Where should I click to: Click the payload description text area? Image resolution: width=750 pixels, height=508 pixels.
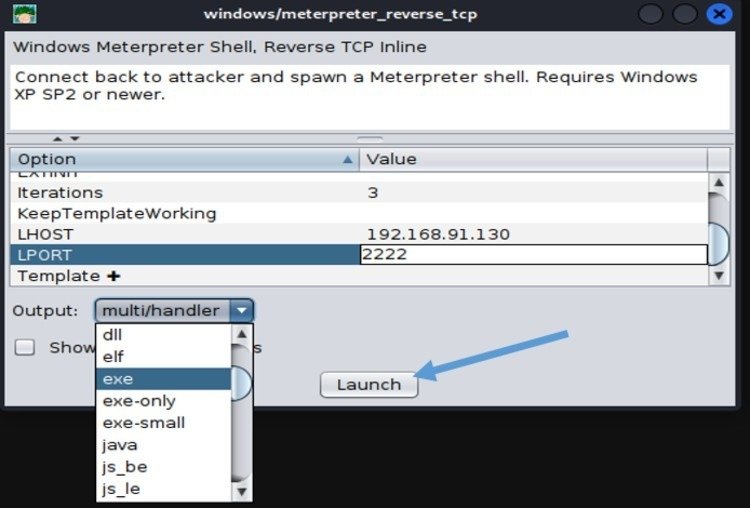point(370,98)
